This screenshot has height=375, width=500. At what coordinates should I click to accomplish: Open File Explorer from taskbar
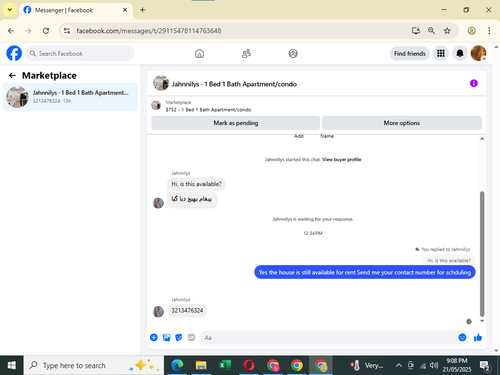pos(201,365)
